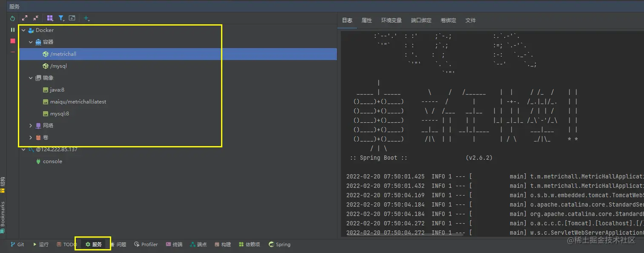The image size is (644, 253).
Task: Click the Docker whale icon
Action: click(31, 30)
